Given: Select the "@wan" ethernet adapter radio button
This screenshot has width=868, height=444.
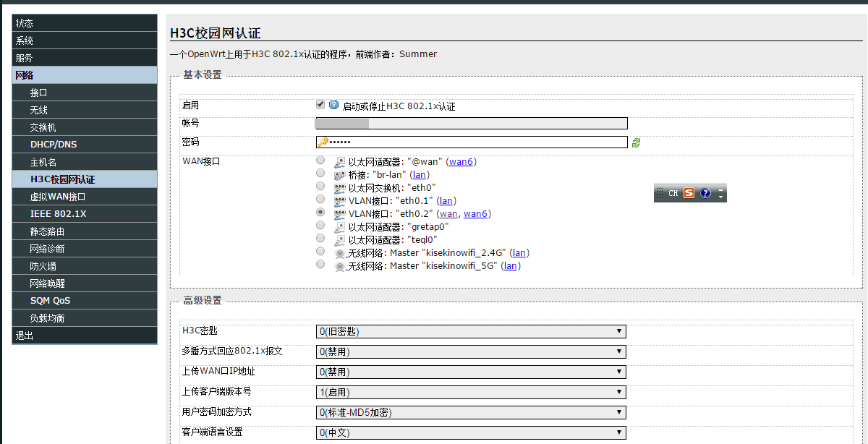Looking at the screenshot, I should tap(320, 161).
